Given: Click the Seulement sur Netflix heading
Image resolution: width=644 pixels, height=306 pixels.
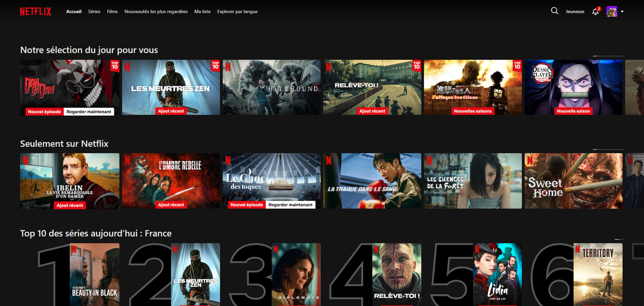Looking at the screenshot, I should pos(64,144).
